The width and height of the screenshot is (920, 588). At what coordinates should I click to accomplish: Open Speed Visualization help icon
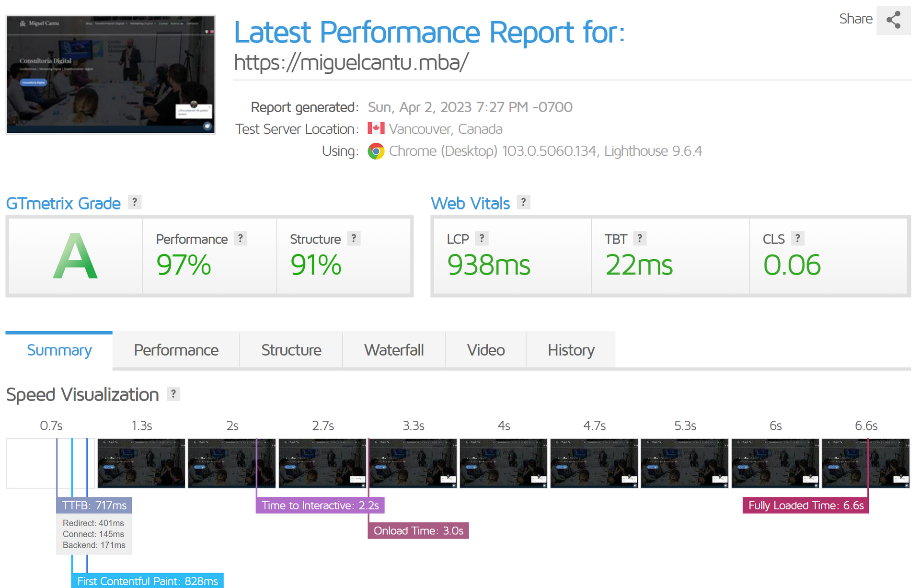(173, 394)
